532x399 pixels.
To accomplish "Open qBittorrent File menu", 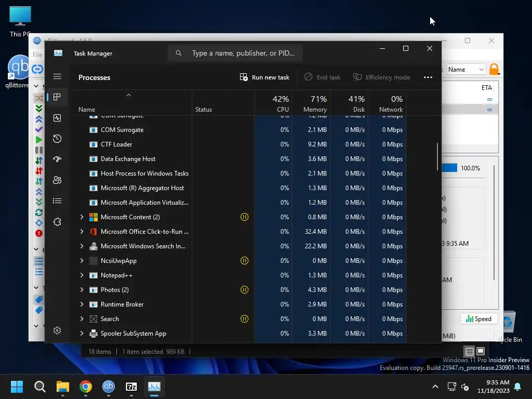I will pos(37,55).
